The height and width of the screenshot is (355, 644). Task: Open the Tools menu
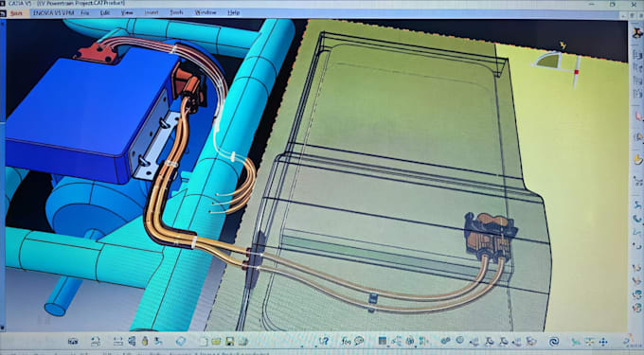pyautogui.click(x=176, y=13)
